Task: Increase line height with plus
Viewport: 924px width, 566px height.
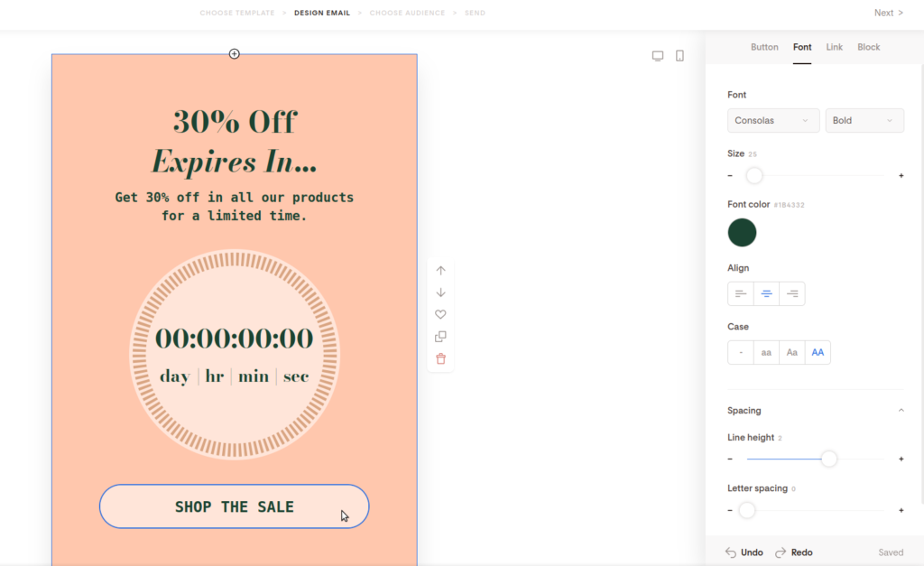Action: pyautogui.click(x=901, y=459)
